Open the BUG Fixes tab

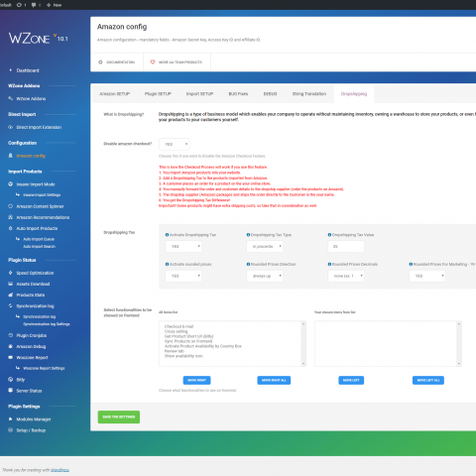(x=238, y=94)
